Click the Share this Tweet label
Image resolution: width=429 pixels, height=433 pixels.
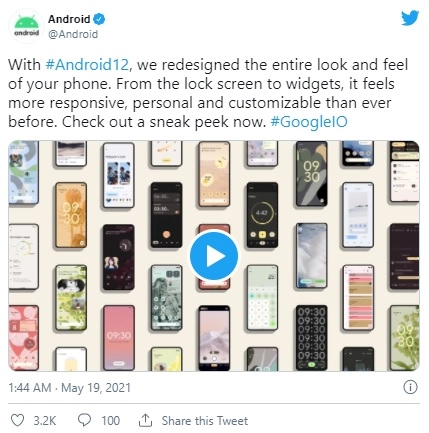[205, 421]
